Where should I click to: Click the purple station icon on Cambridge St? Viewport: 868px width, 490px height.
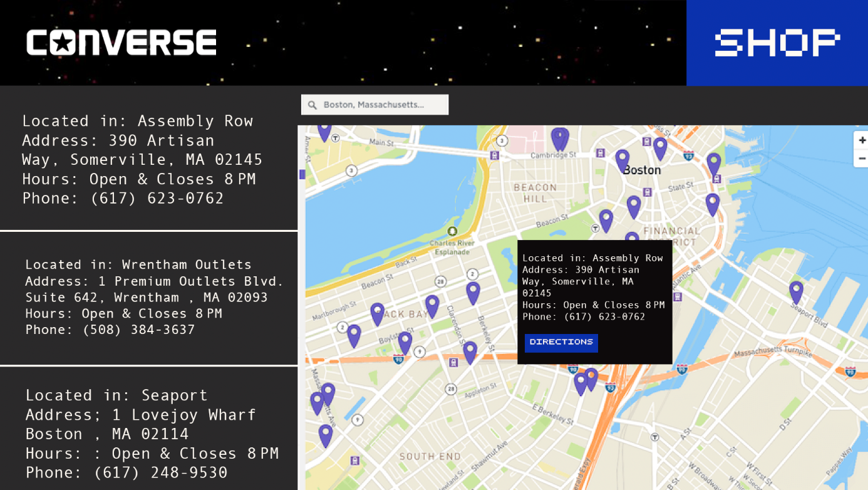(x=600, y=152)
